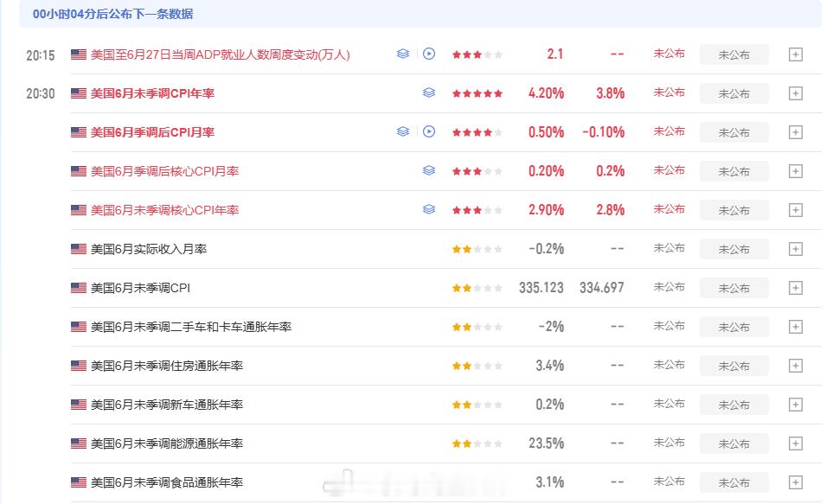Click 未公布 gray button in 季调后CPI月率 row
839x504 pixels.
click(734, 132)
